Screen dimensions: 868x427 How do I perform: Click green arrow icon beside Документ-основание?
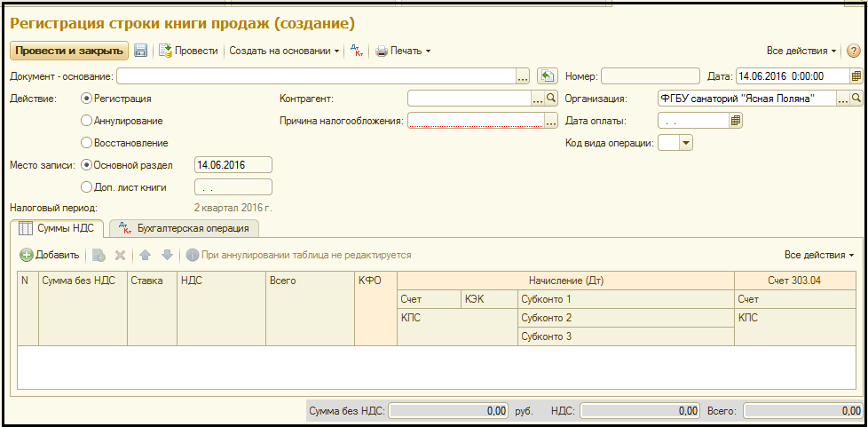tap(547, 76)
